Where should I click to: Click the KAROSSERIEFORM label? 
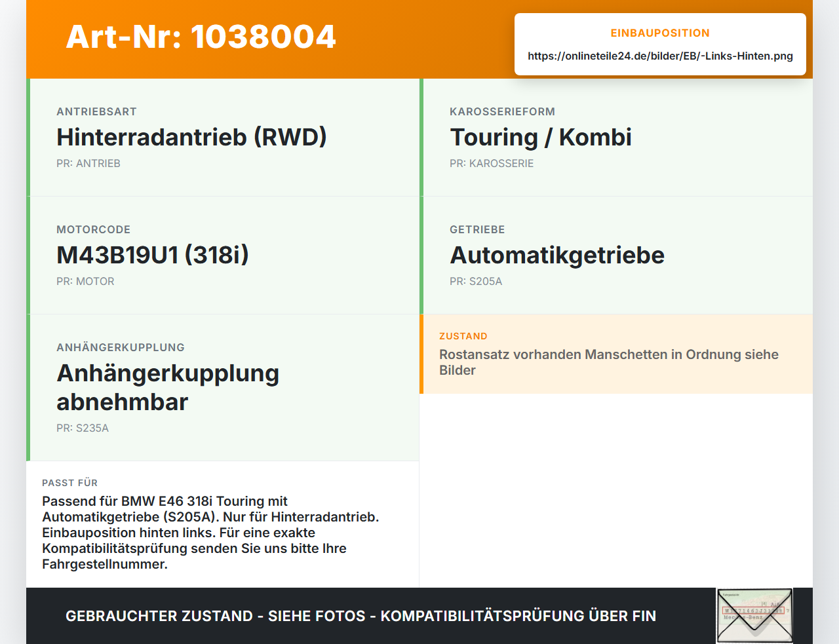502,111
